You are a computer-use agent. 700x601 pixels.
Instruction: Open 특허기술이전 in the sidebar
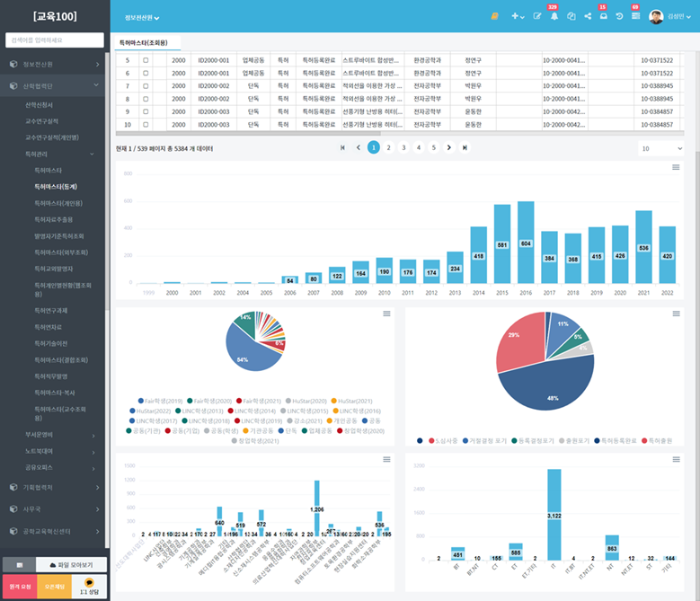(51, 343)
